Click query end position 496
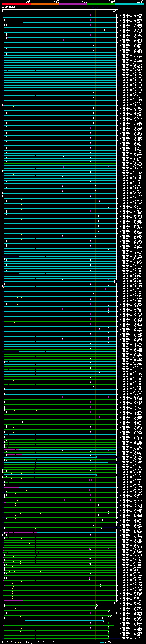This screenshot has height=644, width=146. click(x=115, y=11)
